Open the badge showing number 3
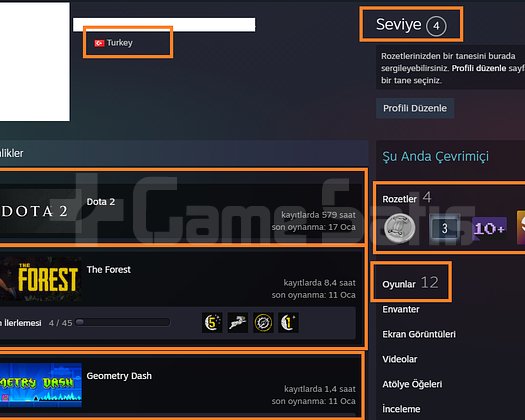 point(444,228)
